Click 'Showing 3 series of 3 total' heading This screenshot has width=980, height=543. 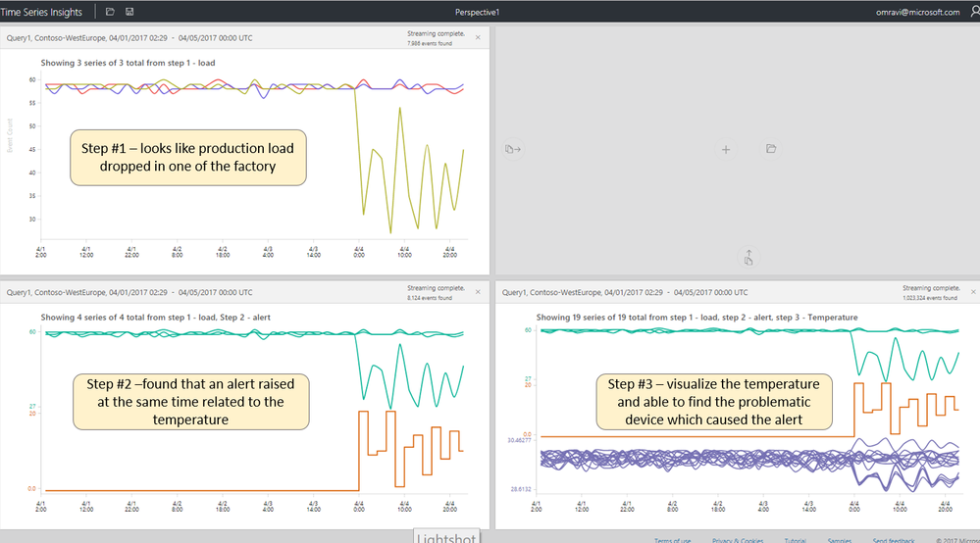(x=129, y=63)
